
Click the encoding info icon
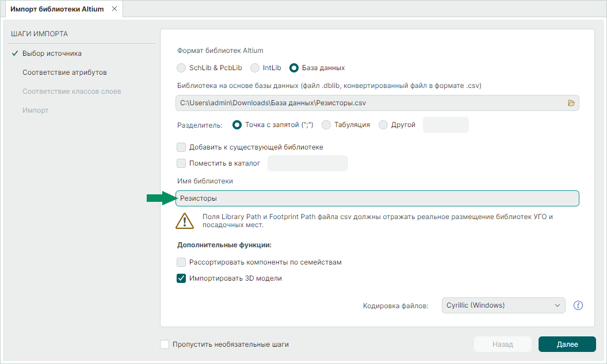tap(578, 305)
